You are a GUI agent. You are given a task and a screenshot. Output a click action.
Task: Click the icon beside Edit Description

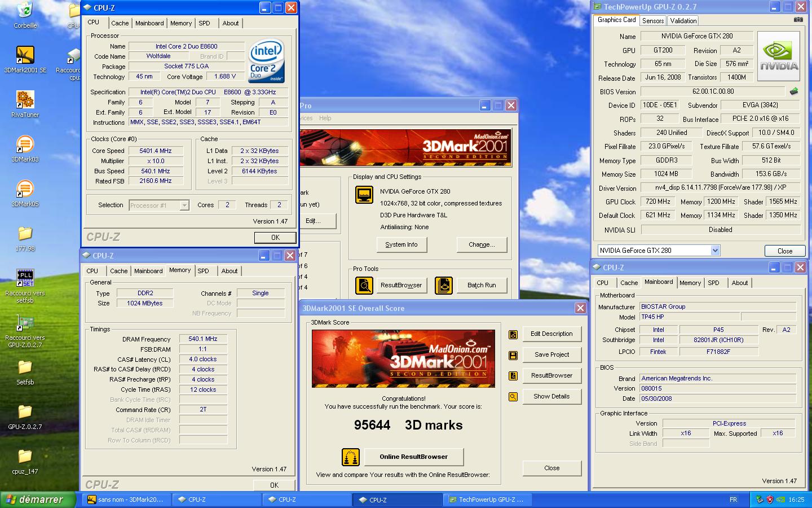513,334
